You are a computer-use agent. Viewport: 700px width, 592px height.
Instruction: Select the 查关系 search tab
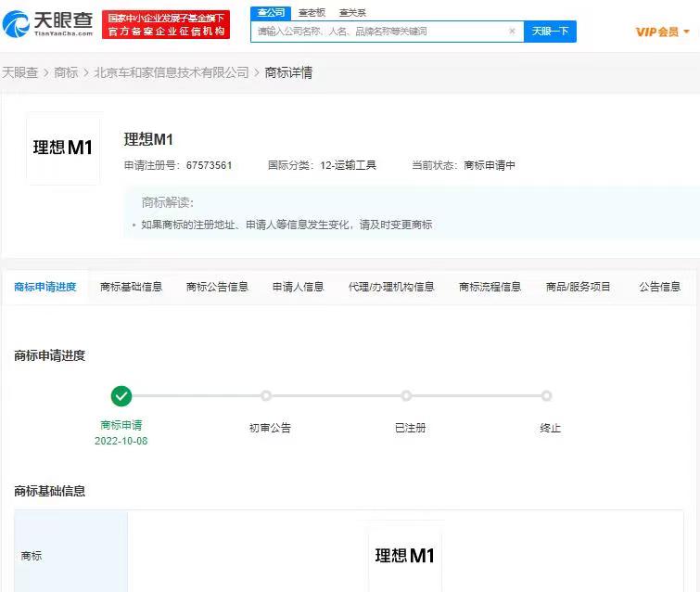pos(352,13)
